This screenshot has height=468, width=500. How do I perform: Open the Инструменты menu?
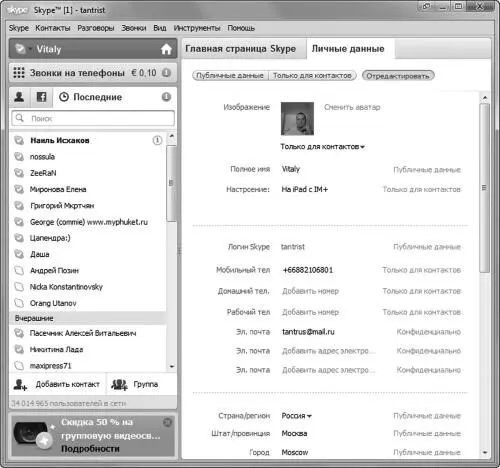click(197, 28)
